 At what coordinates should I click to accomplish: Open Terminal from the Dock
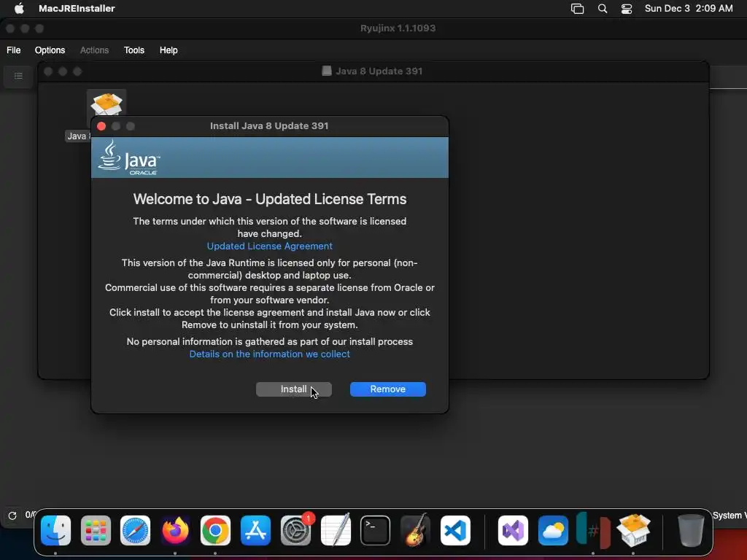[376, 531]
